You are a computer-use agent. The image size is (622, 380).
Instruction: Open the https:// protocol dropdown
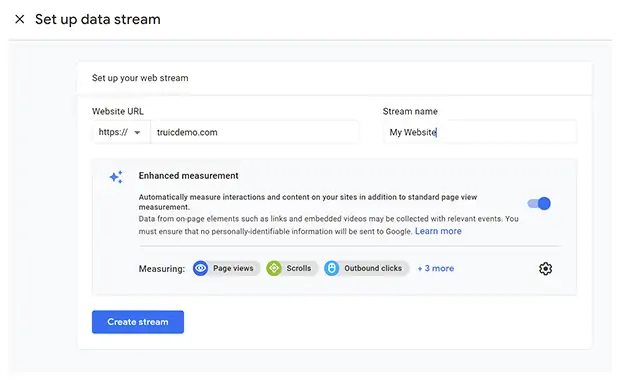pos(121,132)
